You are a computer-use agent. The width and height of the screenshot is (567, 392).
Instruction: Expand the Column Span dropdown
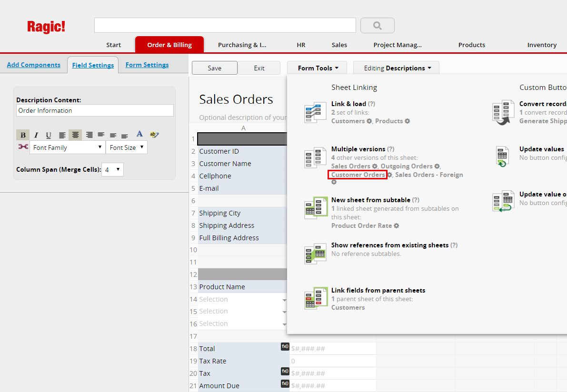tap(113, 169)
